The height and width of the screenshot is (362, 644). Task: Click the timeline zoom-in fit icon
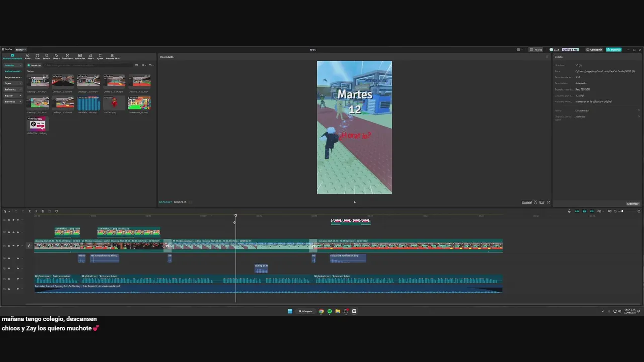pos(639,211)
